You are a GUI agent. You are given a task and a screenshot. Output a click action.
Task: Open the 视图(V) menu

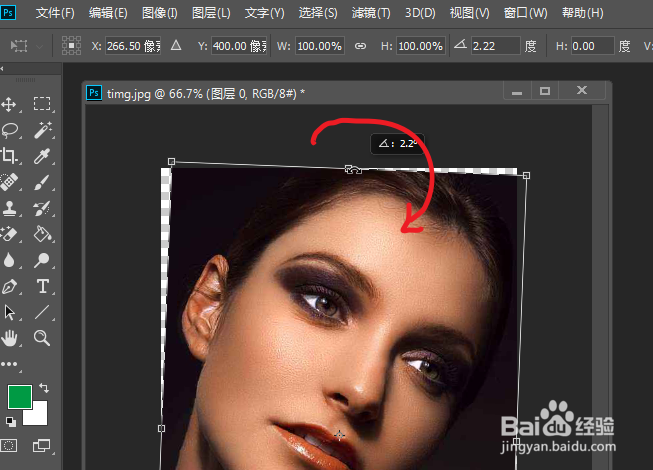coord(469,13)
